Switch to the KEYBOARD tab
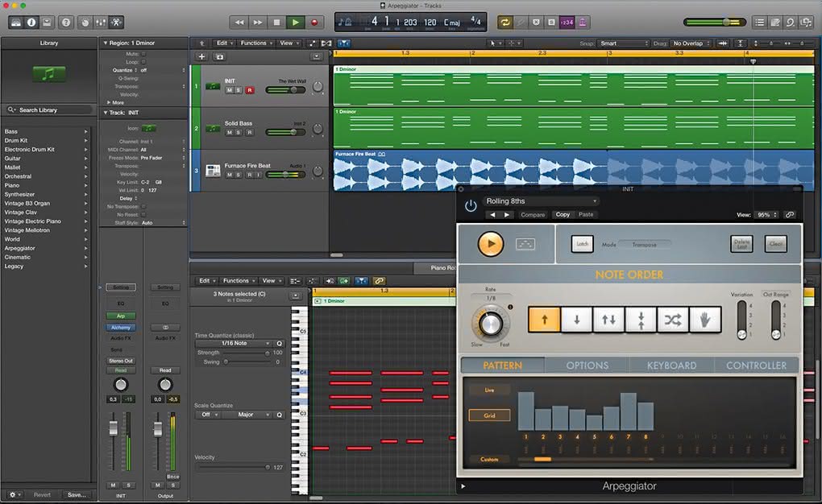The height and width of the screenshot is (504, 822). coord(671,366)
